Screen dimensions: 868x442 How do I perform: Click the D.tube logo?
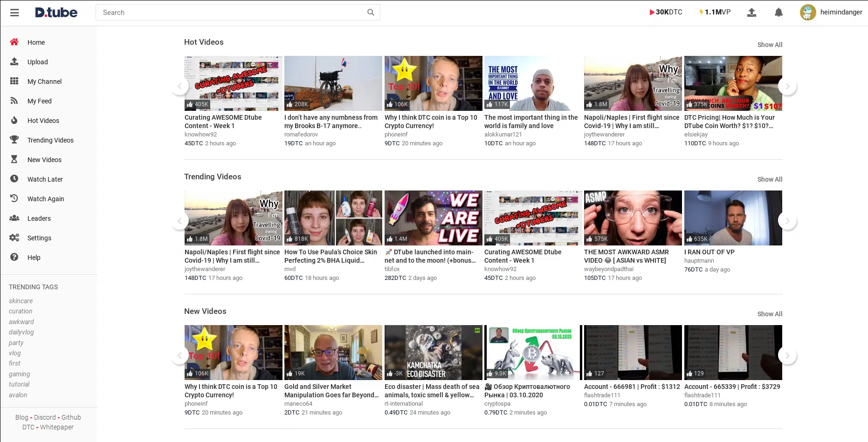56,13
